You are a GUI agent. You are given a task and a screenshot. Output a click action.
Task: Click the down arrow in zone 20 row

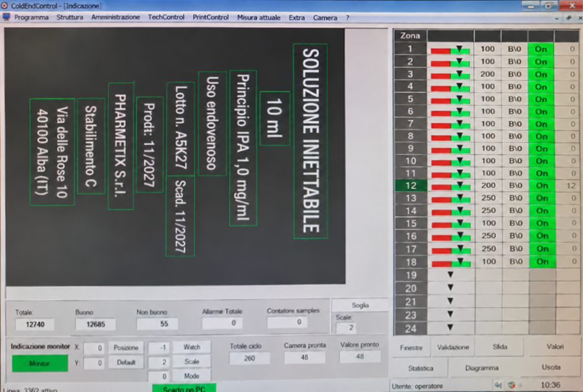click(x=450, y=288)
